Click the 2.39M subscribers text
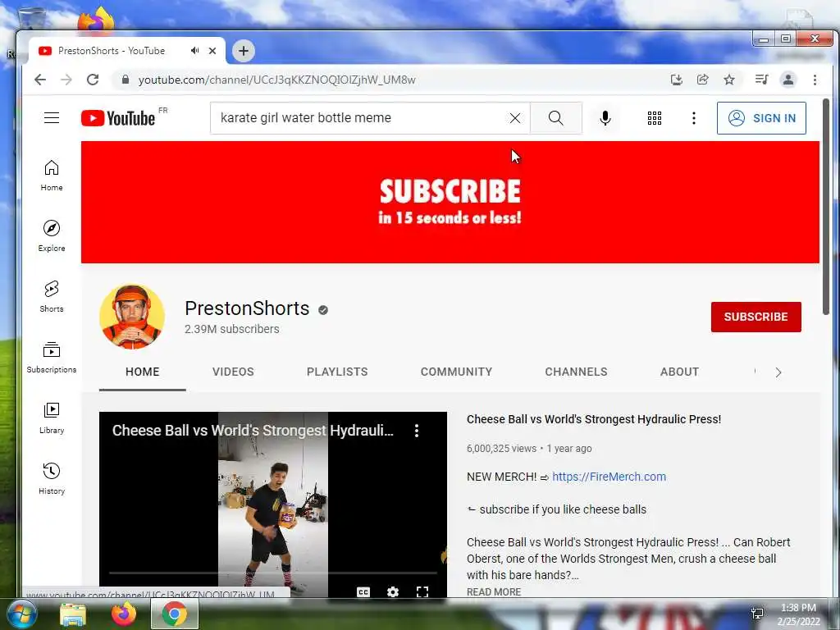The image size is (840, 630). 232,329
